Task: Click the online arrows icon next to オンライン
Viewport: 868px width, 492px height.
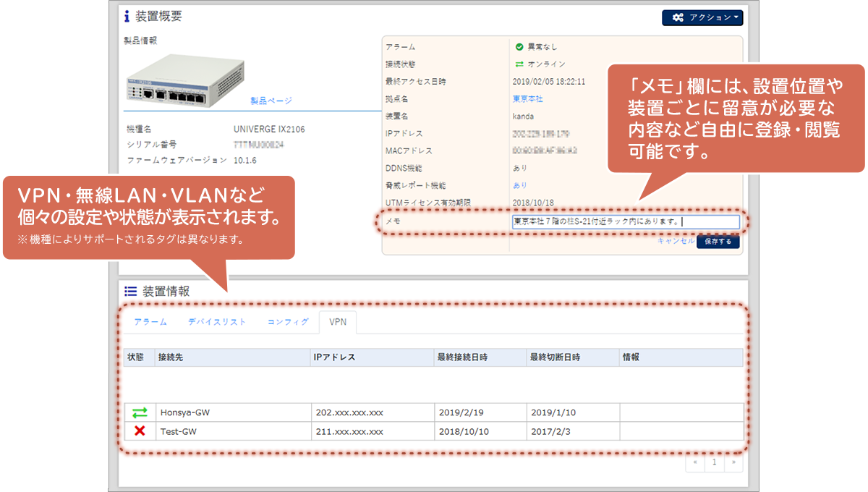Action: [x=519, y=64]
